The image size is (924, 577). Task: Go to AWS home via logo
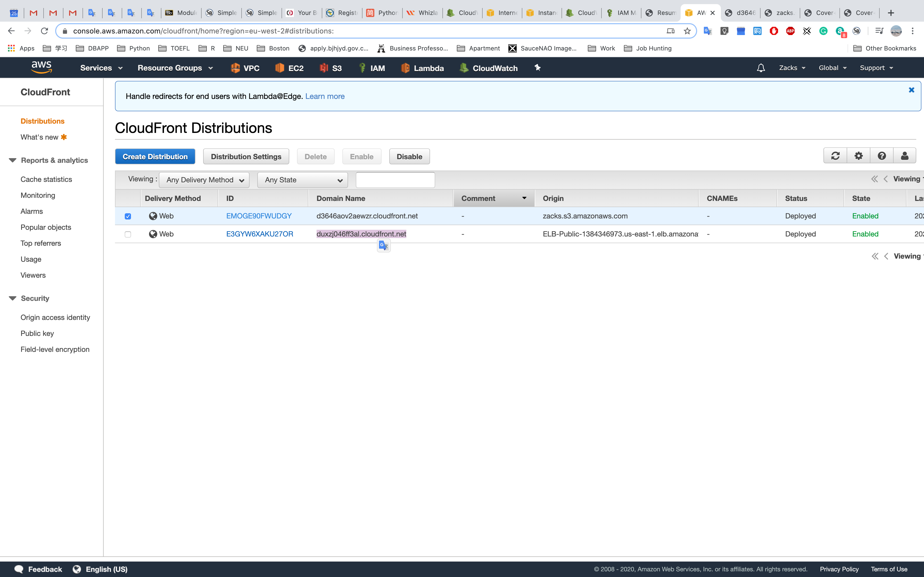tap(41, 67)
